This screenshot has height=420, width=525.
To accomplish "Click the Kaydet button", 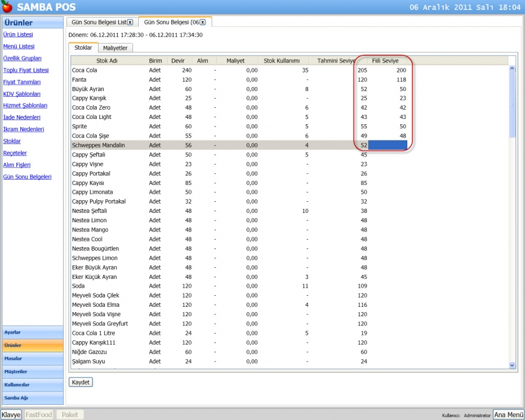I will 80,382.
